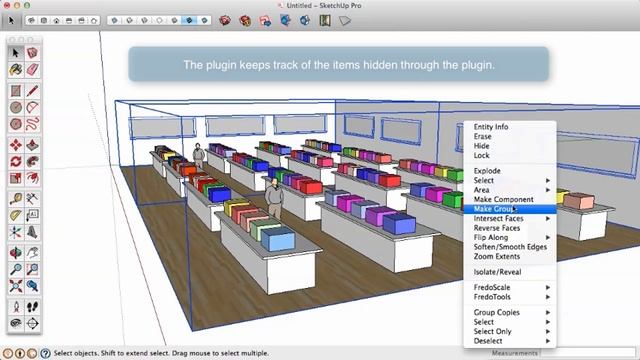Click the Select arrow in top toolbar
The height and width of the screenshot is (360, 640).
pyautogui.click(x=11, y=20)
